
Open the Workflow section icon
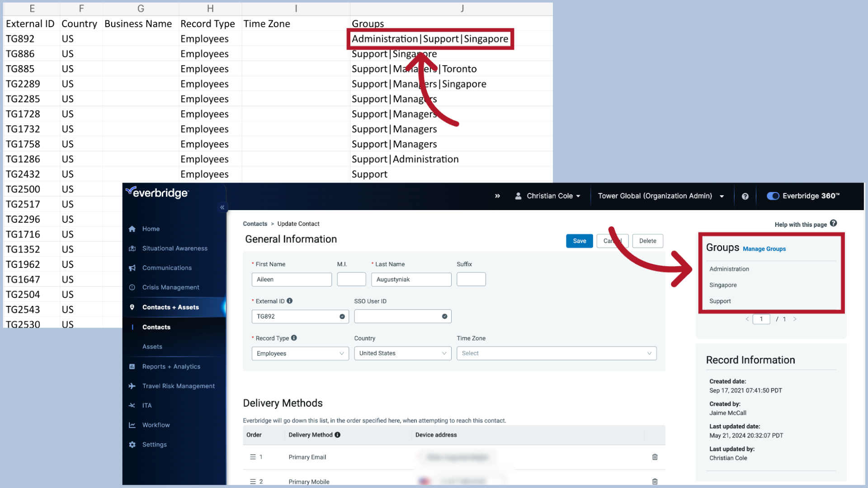point(132,425)
